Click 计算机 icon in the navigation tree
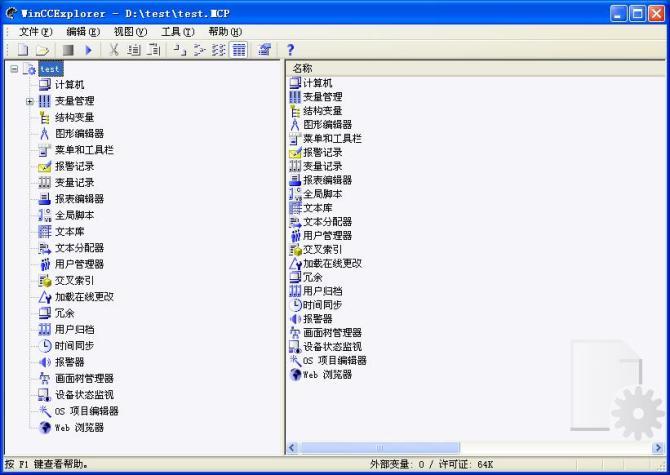The width and height of the screenshot is (670, 475). point(44,85)
